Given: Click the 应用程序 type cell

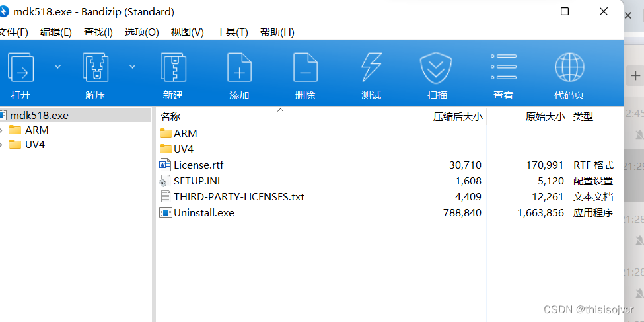Looking at the screenshot, I should [594, 213].
